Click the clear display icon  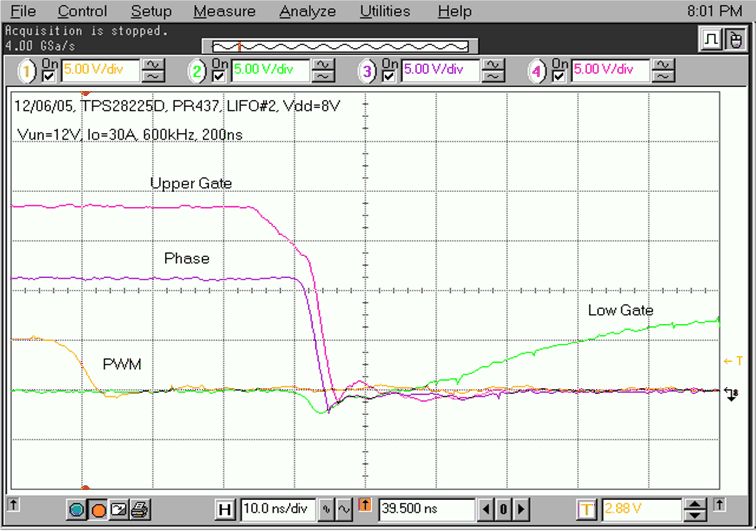tap(119, 509)
